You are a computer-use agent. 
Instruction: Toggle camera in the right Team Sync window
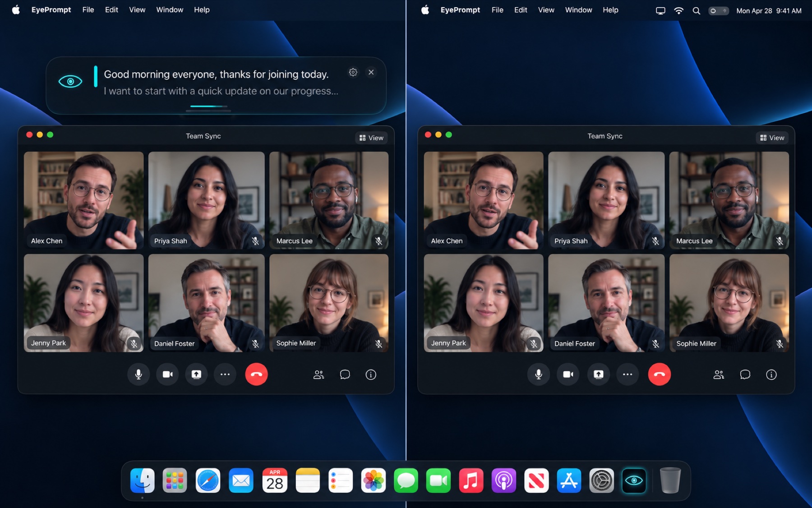pyautogui.click(x=568, y=374)
